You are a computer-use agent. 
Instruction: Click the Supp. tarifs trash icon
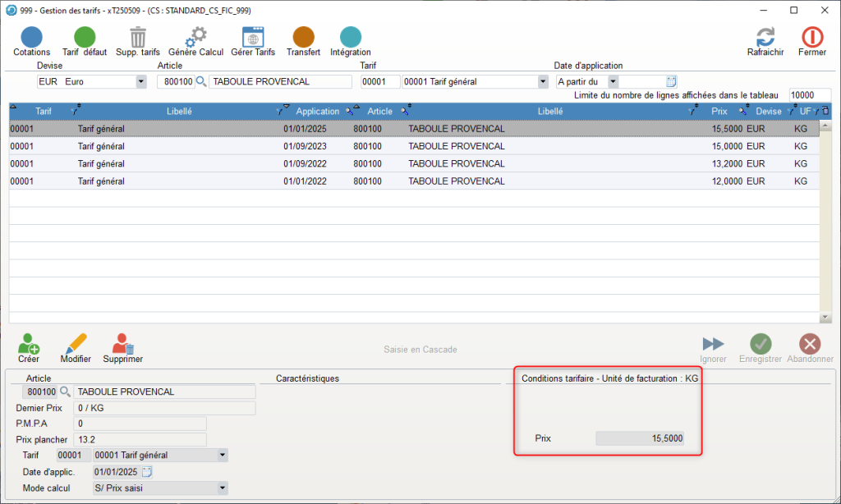(138, 38)
